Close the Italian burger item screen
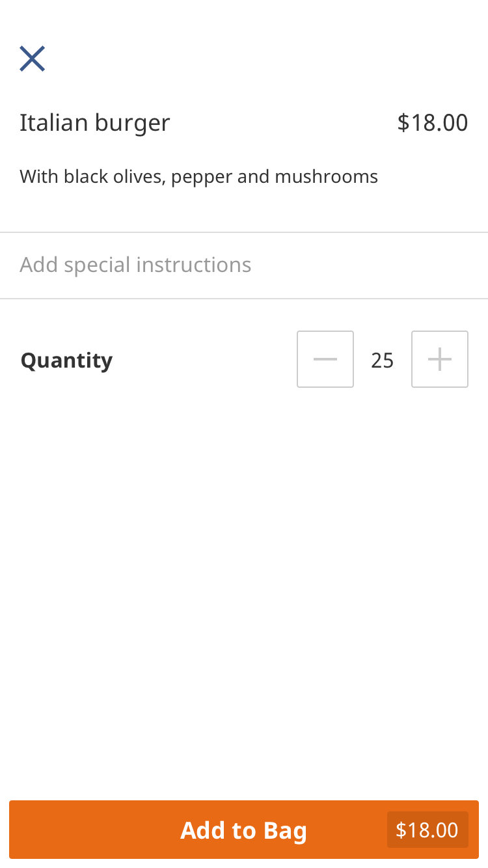The image size is (488, 868). point(32,59)
